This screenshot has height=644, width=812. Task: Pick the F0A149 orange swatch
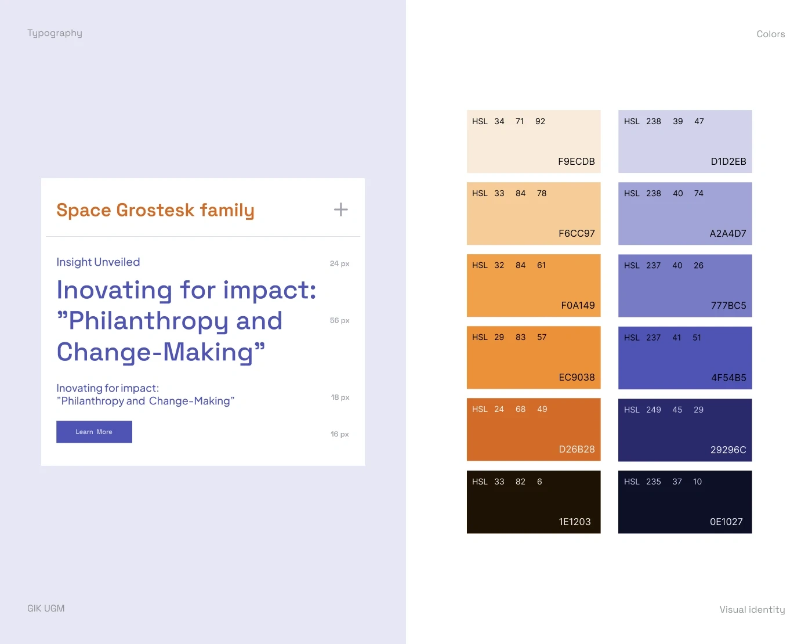pos(534,285)
